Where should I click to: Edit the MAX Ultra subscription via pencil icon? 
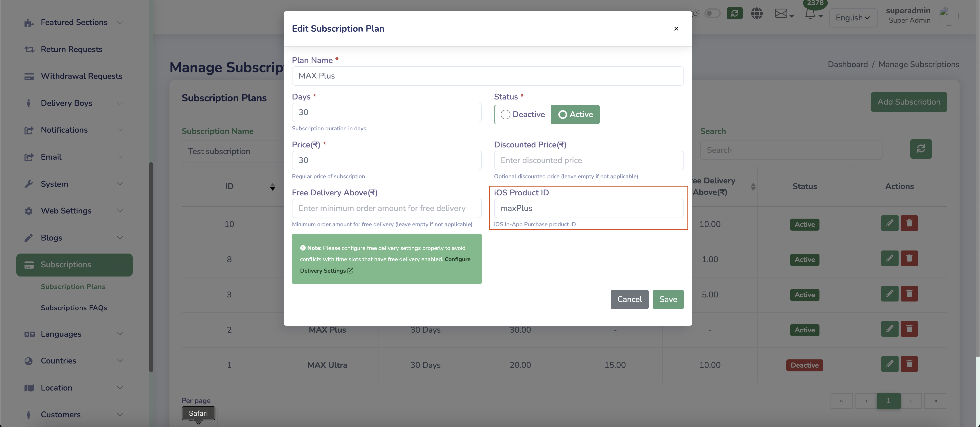coord(890,364)
